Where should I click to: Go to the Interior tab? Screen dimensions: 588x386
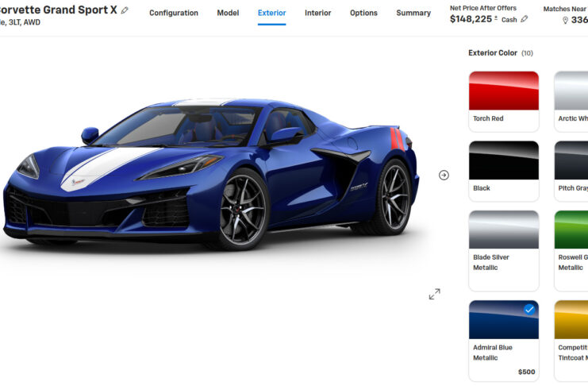pyautogui.click(x=318, y=13)
